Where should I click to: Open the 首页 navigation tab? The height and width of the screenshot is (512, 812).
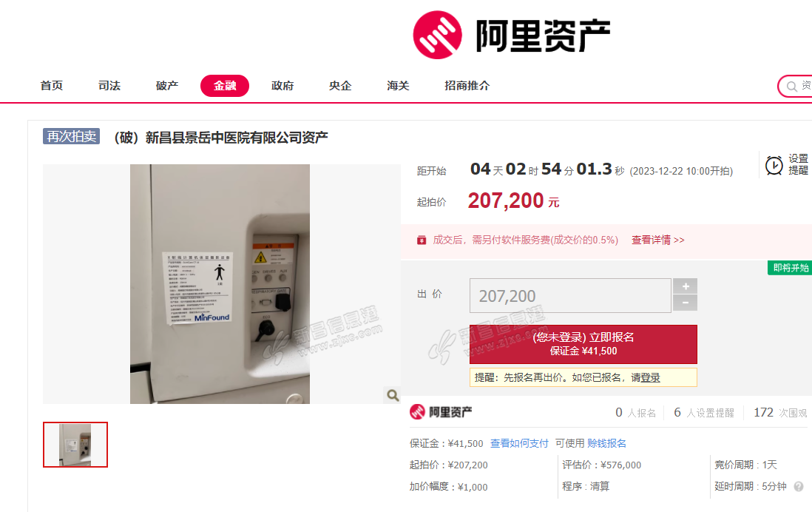(52, 86)
